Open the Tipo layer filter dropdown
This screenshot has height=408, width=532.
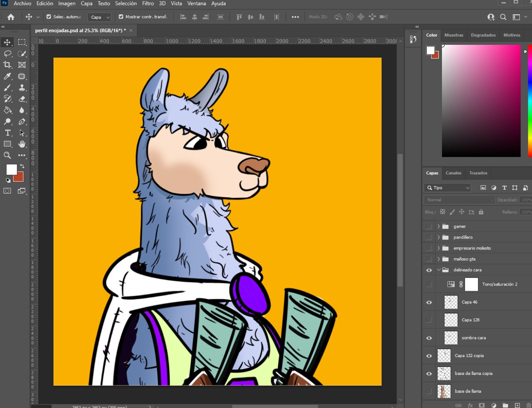[447, 188]
